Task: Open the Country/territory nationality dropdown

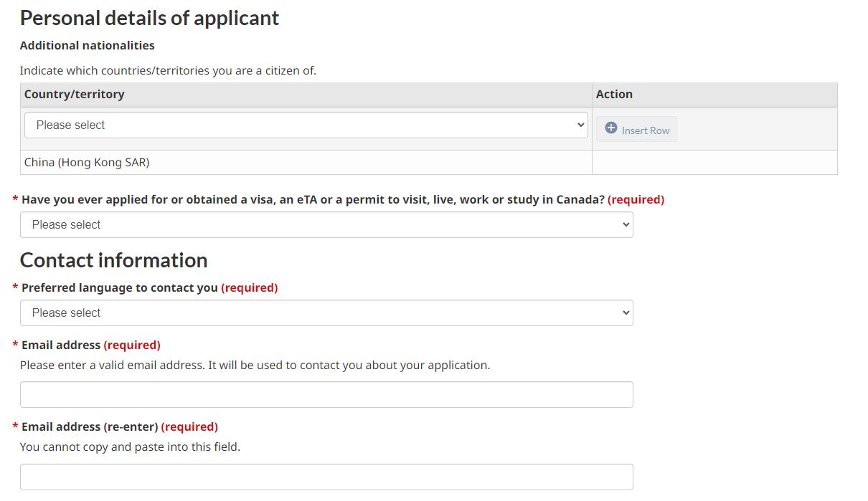Action: [x=306, y=125]
